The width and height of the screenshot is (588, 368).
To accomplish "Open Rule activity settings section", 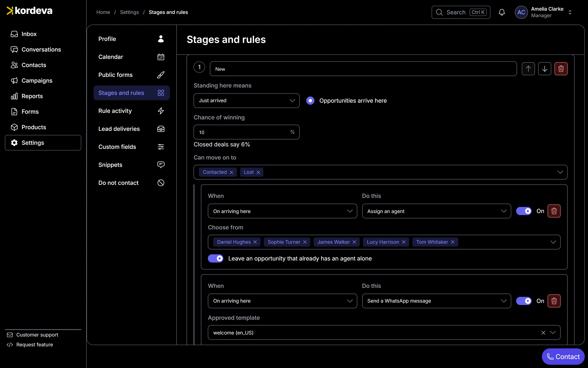I will (131, 111).
